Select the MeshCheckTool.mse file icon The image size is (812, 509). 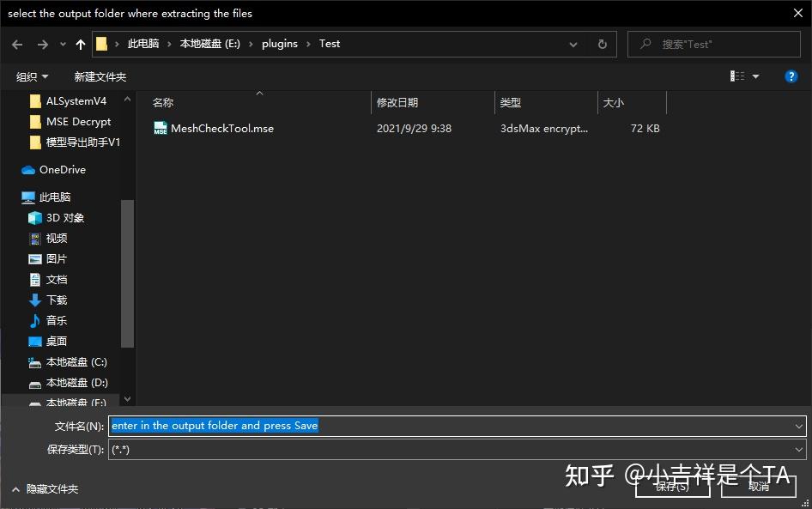coord(160,128)
